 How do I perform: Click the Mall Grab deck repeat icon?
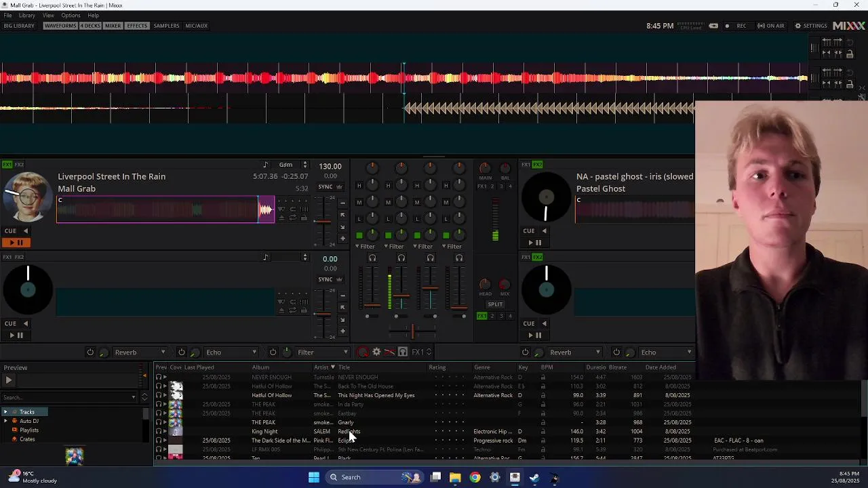[x=293, y=217]
